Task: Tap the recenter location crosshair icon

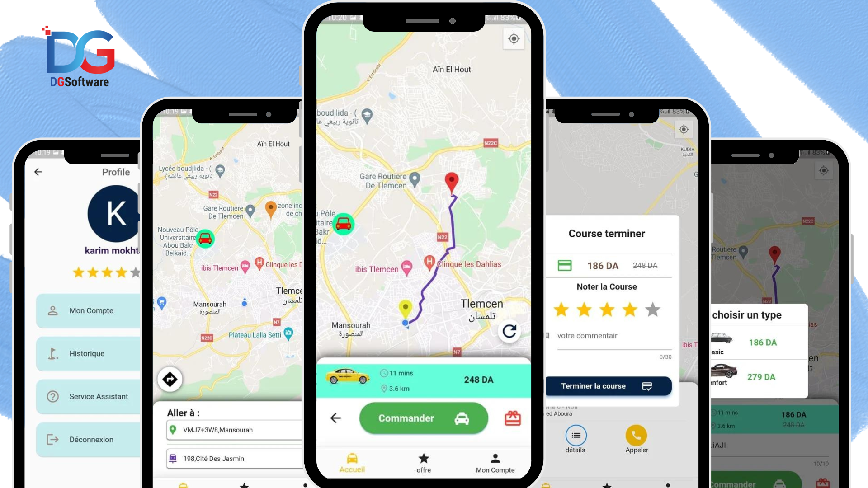Action: [513, 39]
